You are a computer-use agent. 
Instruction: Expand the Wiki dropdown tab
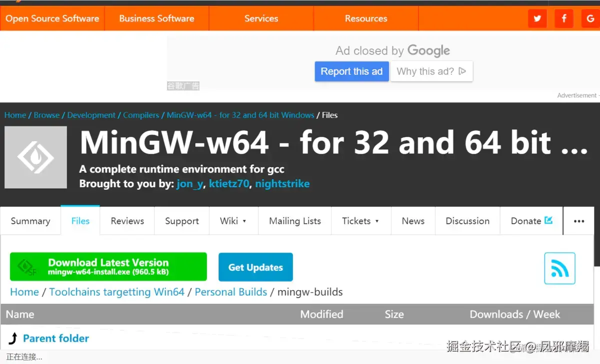[233, 221]
